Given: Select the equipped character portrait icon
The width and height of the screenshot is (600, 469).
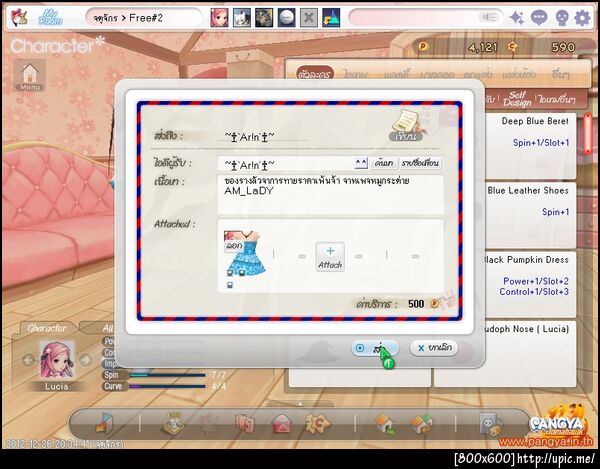Looking at the screenshot, I should tap(219, 18).
